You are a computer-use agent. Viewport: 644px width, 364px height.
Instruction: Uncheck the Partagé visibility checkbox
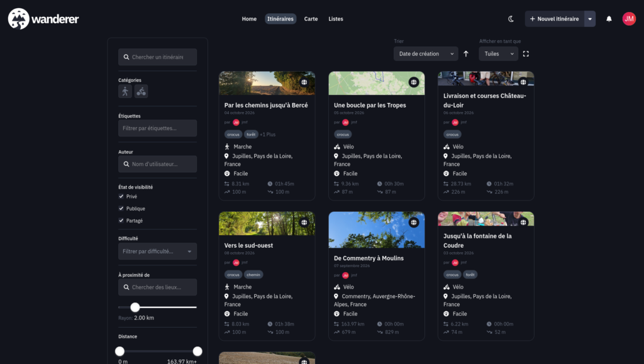pyautogui.click(x=121, y=221)
